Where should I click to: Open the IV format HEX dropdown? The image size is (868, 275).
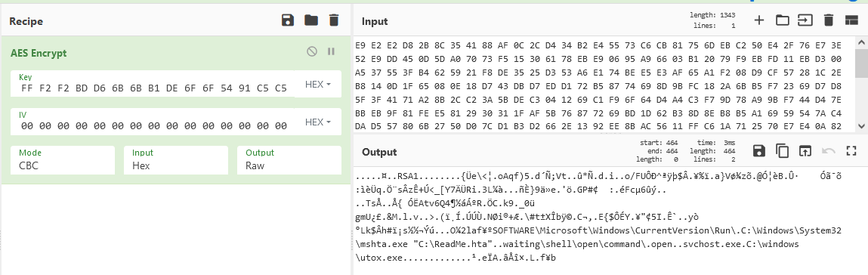point(318,122)
